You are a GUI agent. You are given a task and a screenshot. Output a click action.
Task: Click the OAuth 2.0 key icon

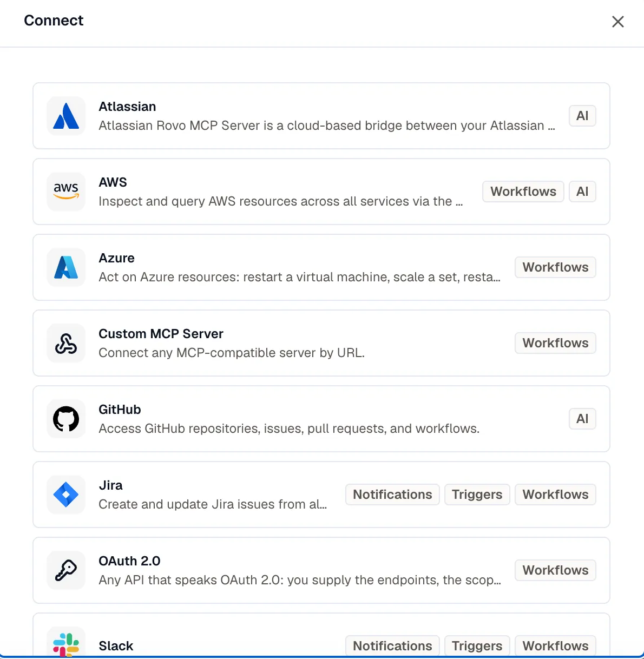66,570
